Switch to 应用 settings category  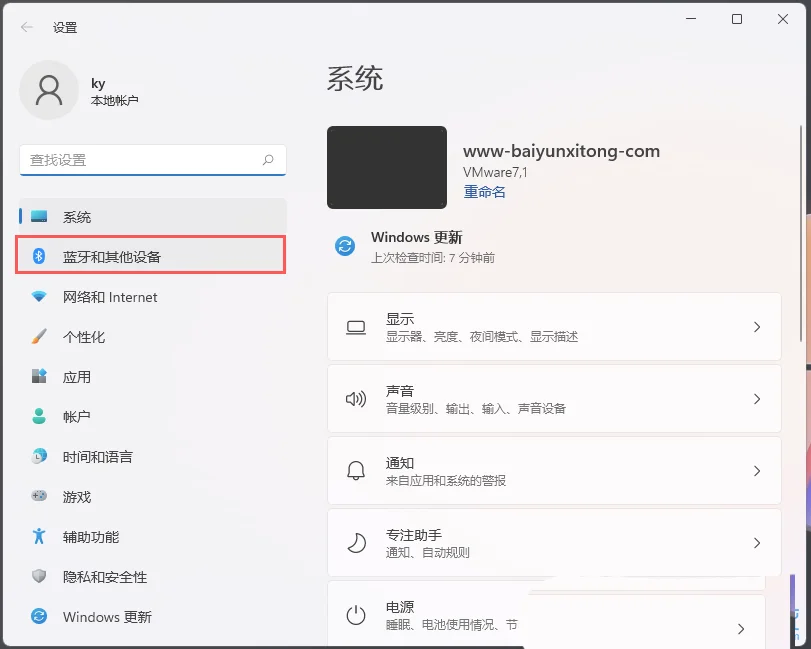click(153, 376)
